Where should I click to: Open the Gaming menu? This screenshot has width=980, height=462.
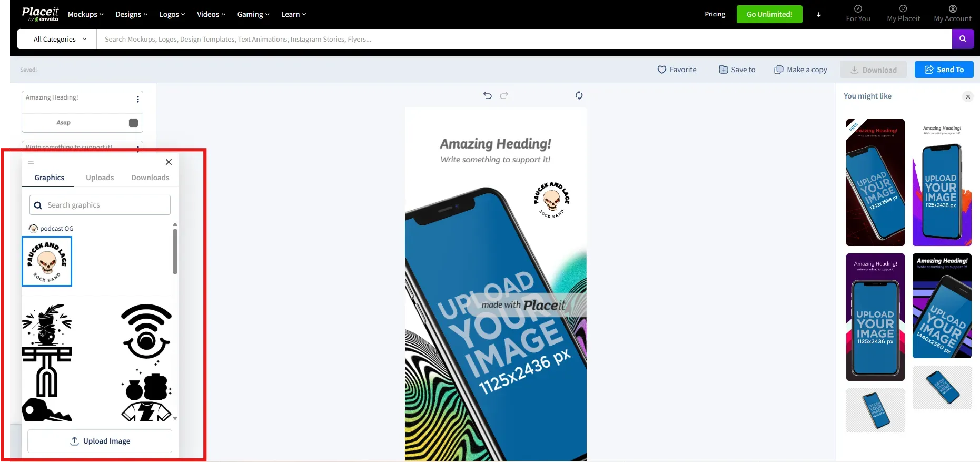click(x=253, y=14)
